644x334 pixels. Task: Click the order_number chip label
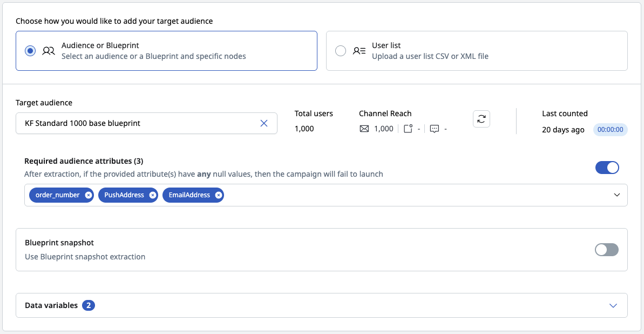58,195
